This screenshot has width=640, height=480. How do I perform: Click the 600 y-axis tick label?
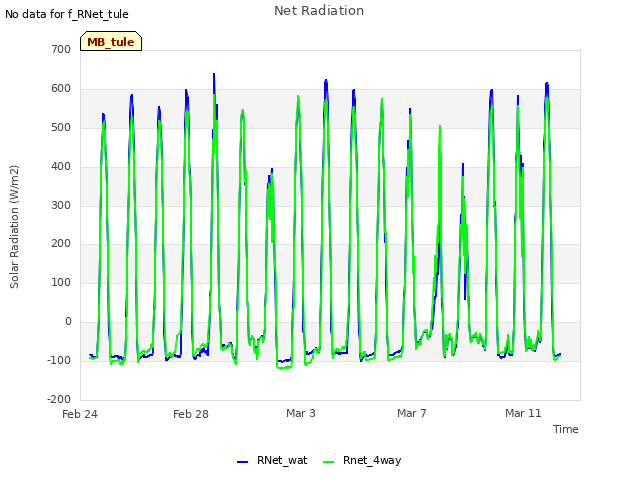pos(61,88)
